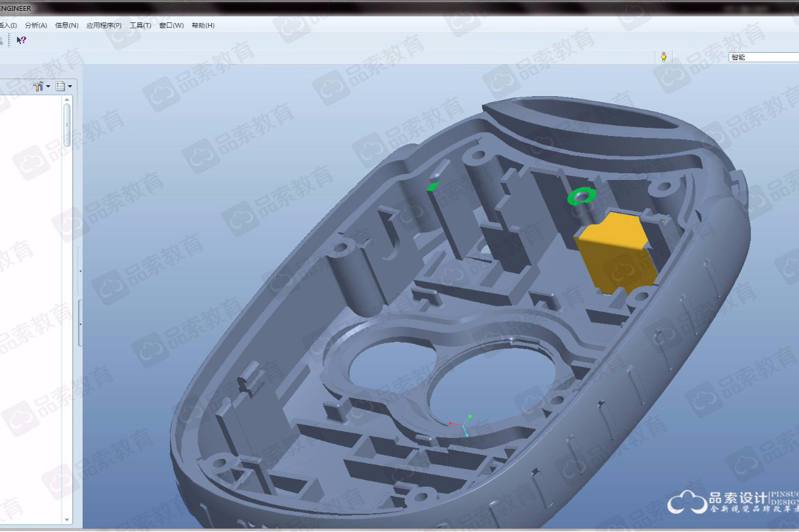The height and width of the screenshot is (532, 799).
Task: Open the 分析(A) menu
Action: click(x=36, y=26)
